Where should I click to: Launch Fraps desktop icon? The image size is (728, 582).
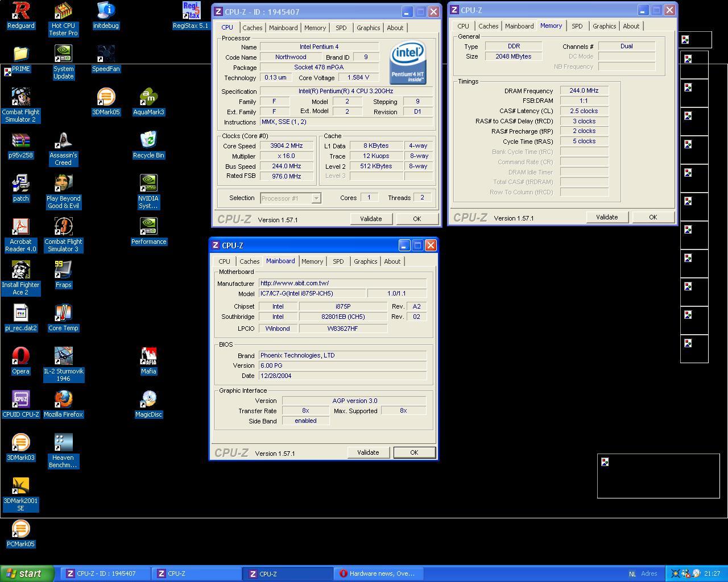click(x=63, y=275)
